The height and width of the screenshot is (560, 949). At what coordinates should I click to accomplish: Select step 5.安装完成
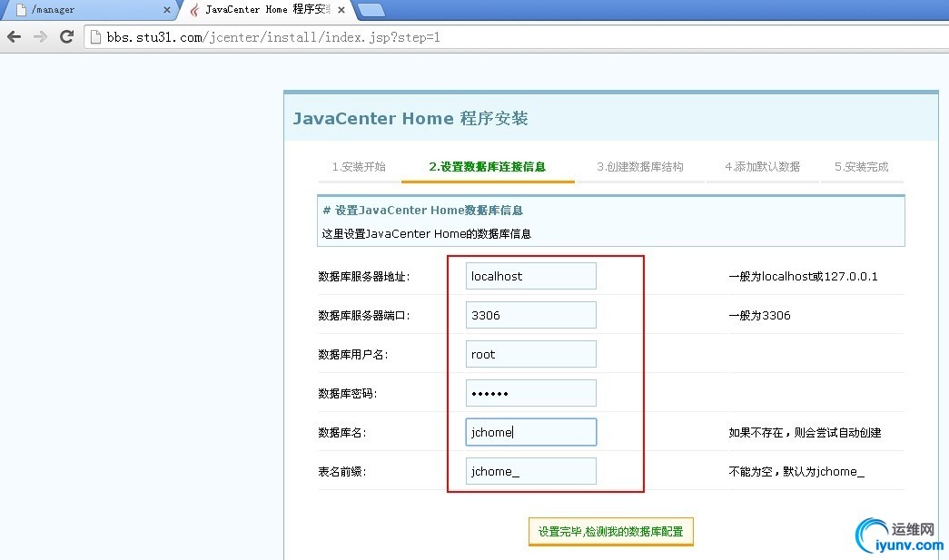point(862,167)
